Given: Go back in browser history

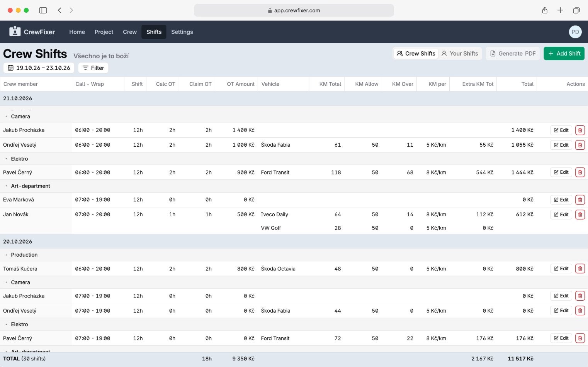Looking at the screenshot, I should (59, 10).
